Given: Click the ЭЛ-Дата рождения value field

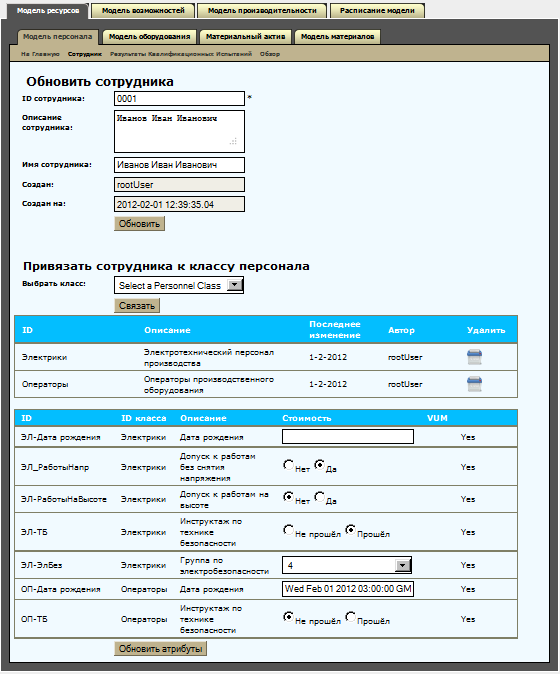Looking at the screenshot, I should 348,437.
